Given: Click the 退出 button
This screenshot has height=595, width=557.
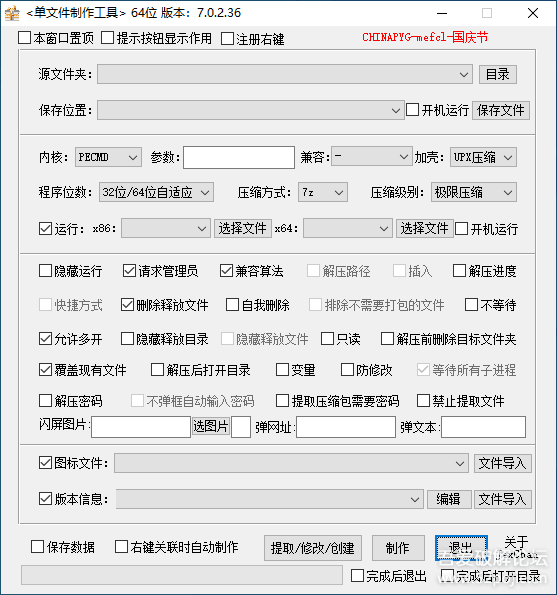Looking at the screenshot, I should click(x=461, y=548).
